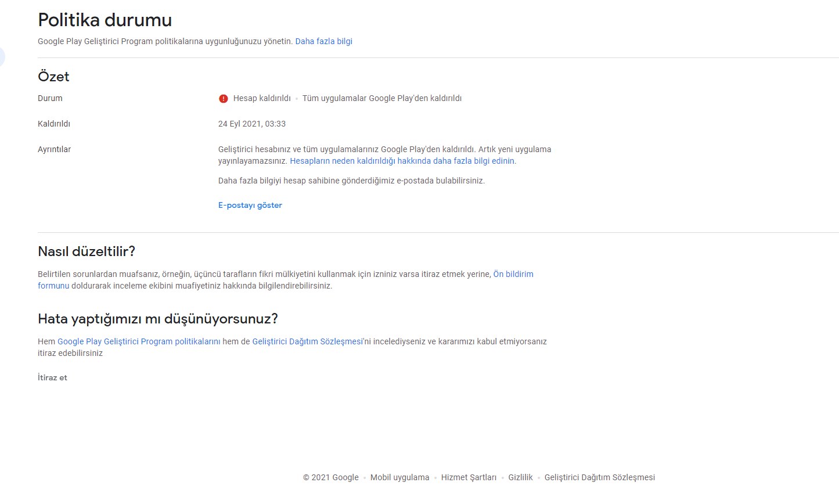Click the 'Politika durumu' page heading

[x=105, y=20]
